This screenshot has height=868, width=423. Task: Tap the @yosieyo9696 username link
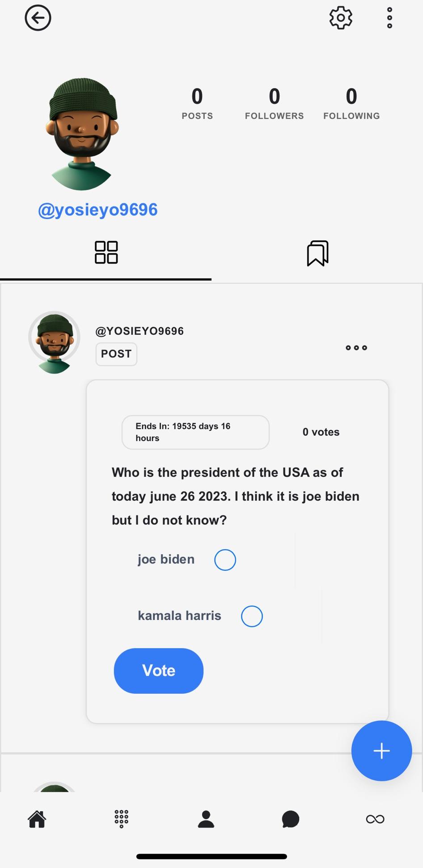(98, 210)
